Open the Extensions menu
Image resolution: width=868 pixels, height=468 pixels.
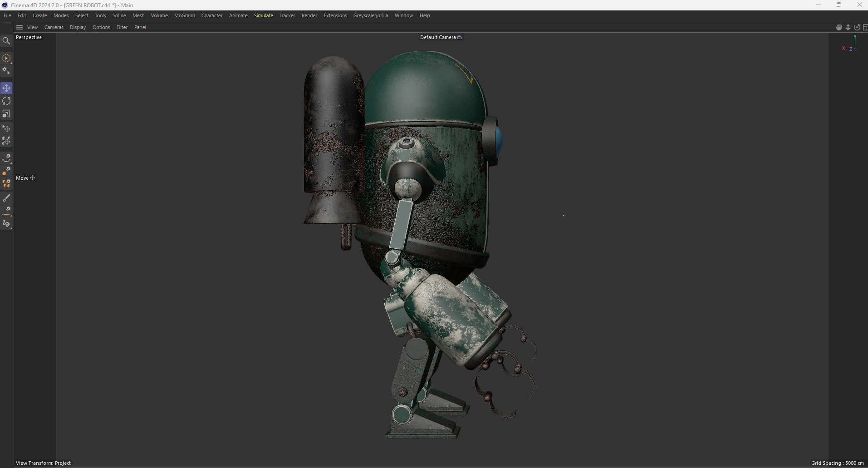(x=335, y=15)
